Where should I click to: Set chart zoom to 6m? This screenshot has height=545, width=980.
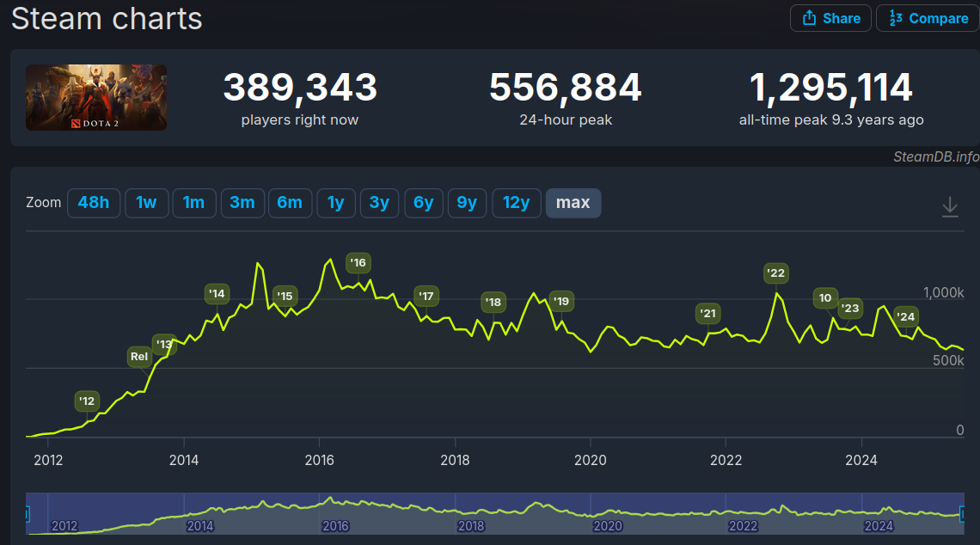click(290, 203)
